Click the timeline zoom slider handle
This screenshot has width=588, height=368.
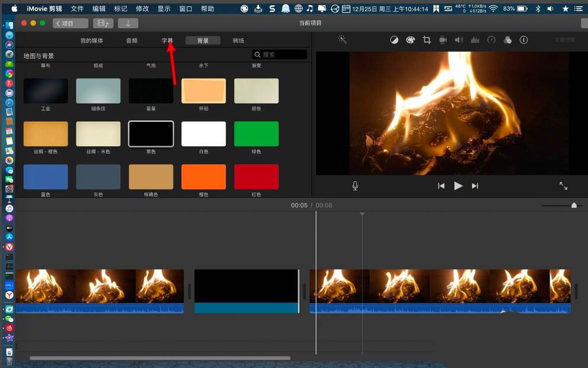click(574, 205)
